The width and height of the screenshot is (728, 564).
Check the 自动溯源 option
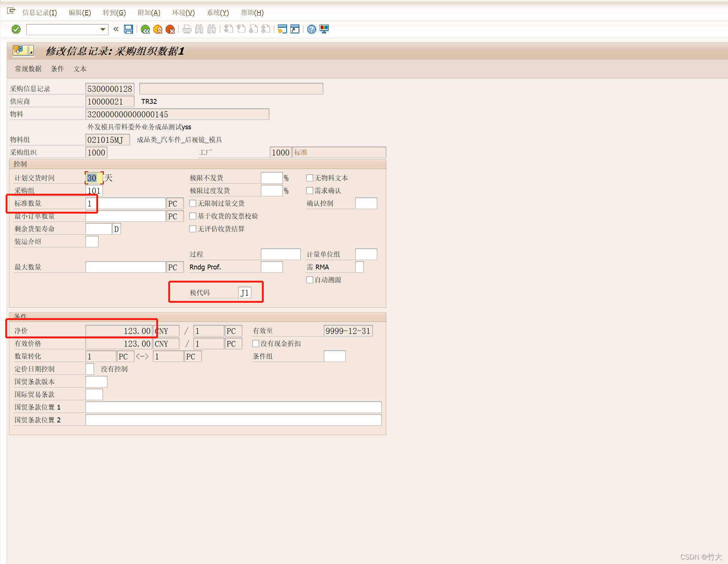point(310,280)
